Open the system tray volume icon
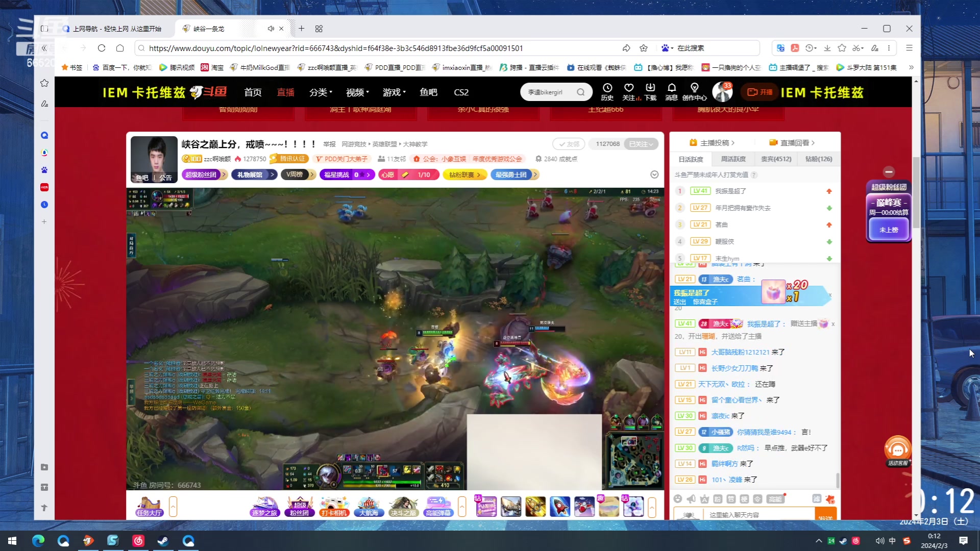 (x=879, y=541)
